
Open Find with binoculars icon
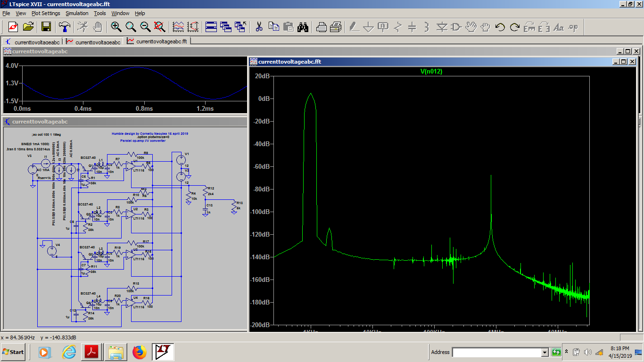pos(303,27)
